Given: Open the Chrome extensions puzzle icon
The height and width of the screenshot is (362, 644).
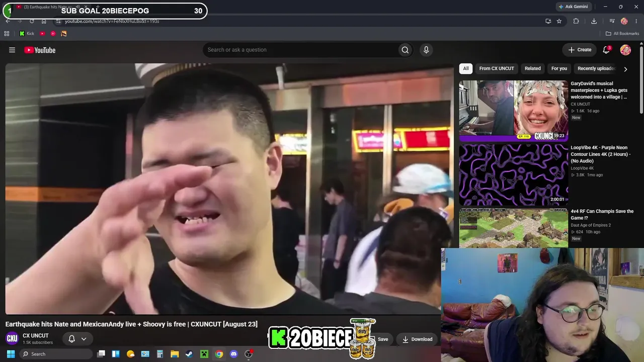Looking at the screenshot, I should click(576, 21).
